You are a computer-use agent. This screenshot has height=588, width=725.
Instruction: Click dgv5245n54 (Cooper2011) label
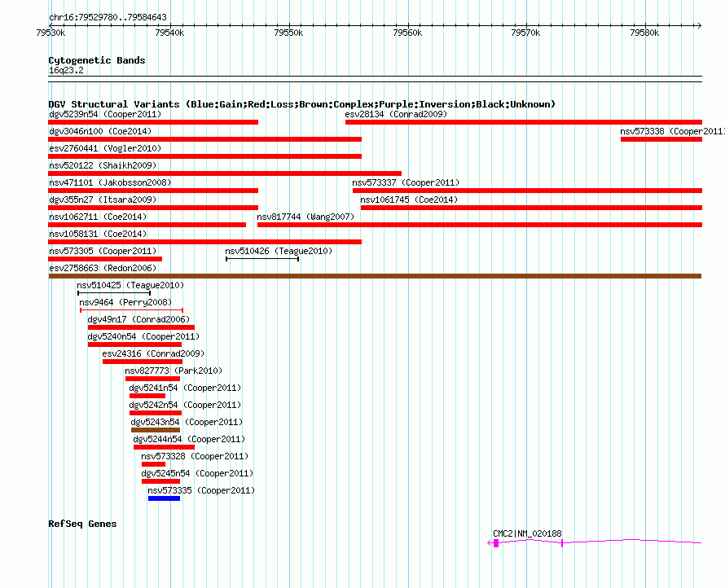[197, 473]
